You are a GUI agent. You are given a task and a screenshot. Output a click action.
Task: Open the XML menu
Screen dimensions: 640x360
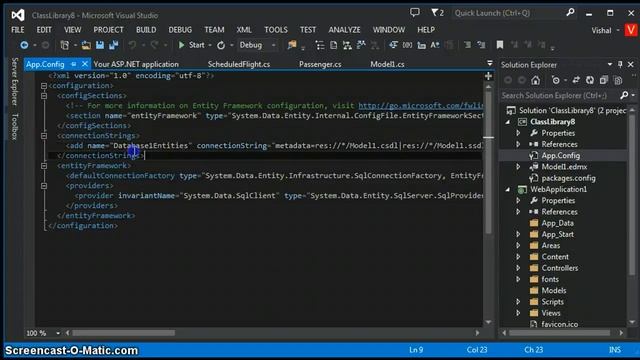[244, 30]
